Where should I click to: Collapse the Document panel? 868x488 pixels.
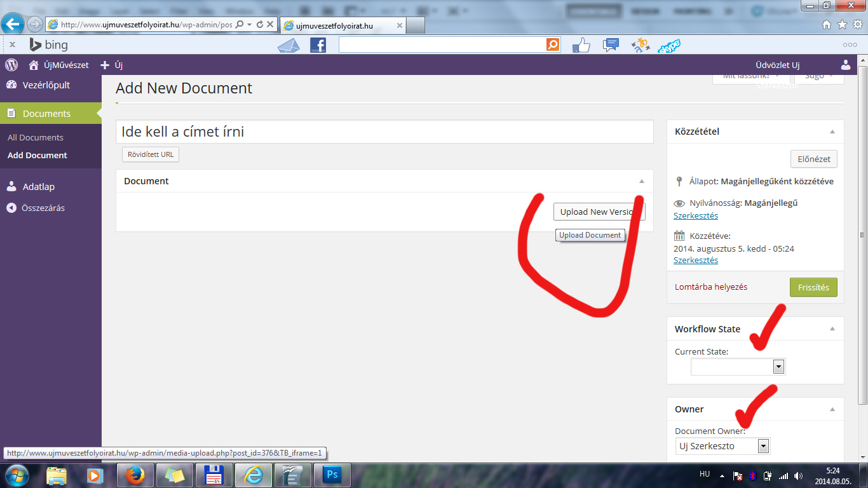click(641, 181)
